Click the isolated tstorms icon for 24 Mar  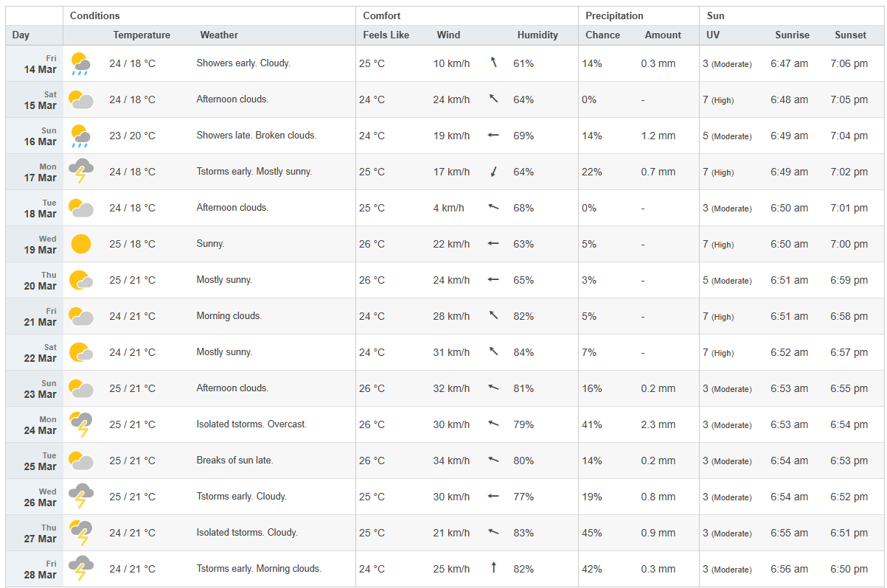(80, 424)
